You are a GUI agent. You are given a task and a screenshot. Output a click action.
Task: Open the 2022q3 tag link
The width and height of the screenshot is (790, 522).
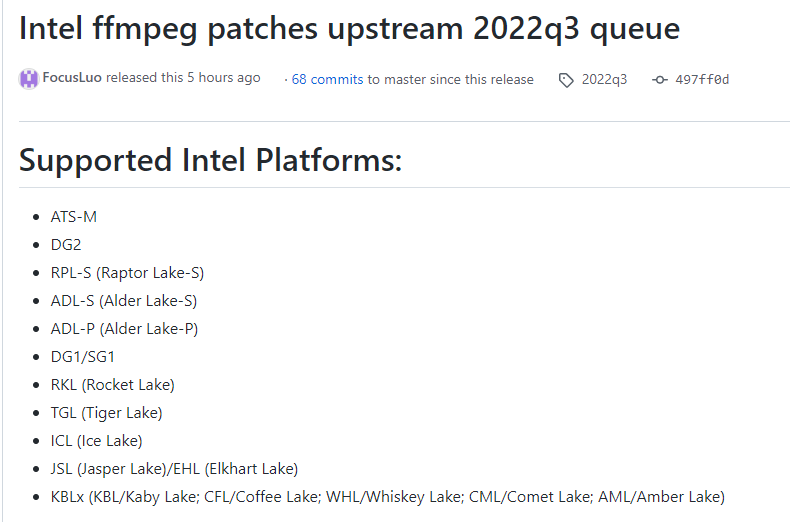tap(604, 80)
